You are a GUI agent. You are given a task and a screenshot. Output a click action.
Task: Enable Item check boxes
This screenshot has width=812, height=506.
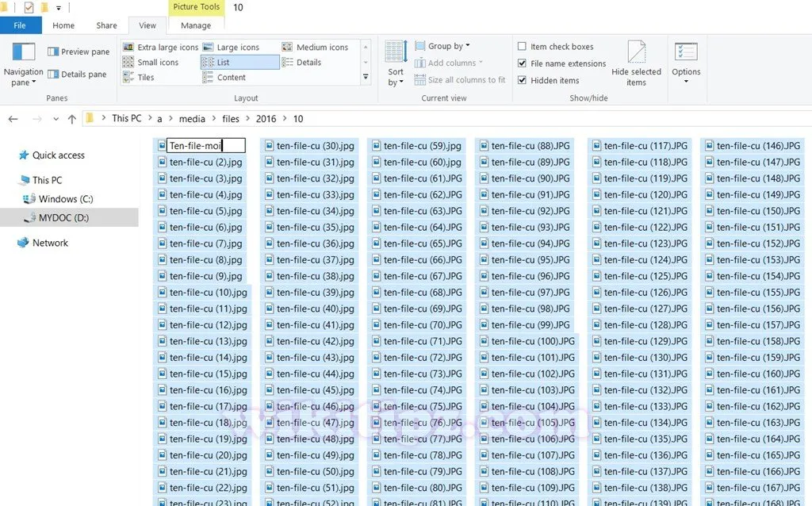pyautogui.click(x=522, y=47)
